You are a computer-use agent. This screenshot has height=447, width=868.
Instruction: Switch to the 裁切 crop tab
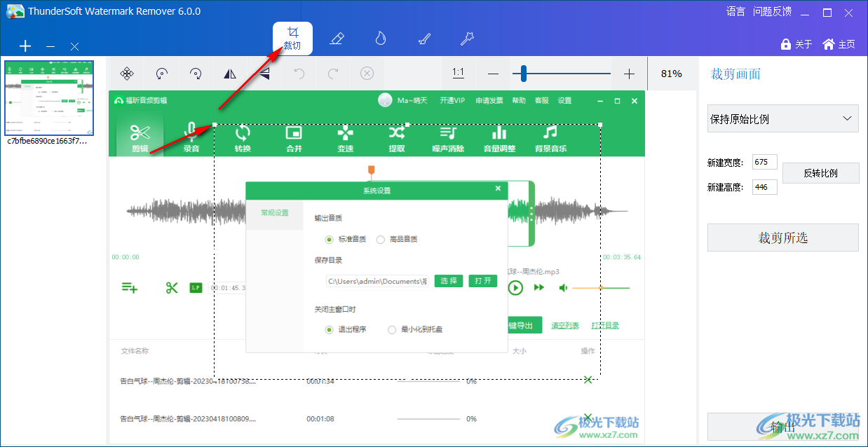(x=292, y=39)
